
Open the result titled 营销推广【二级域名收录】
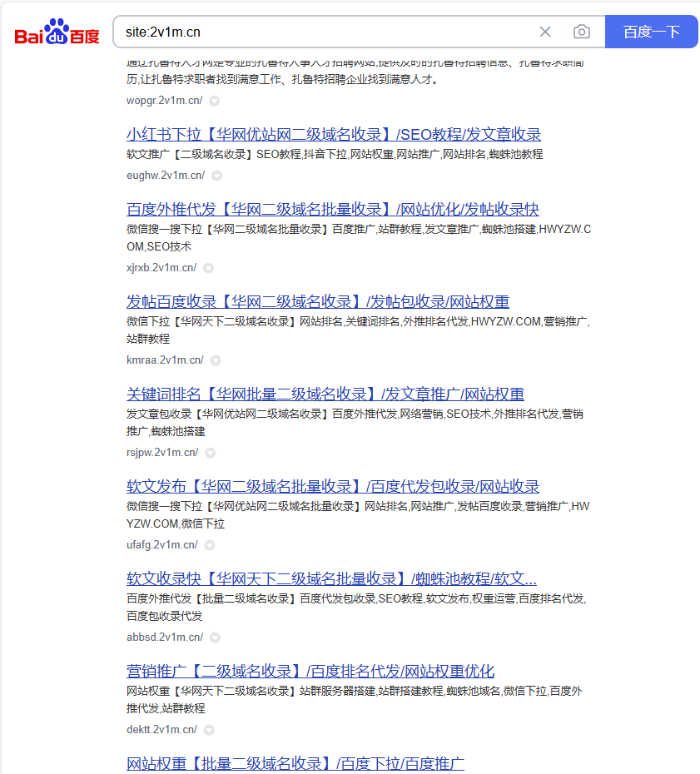tap(310, 671)
